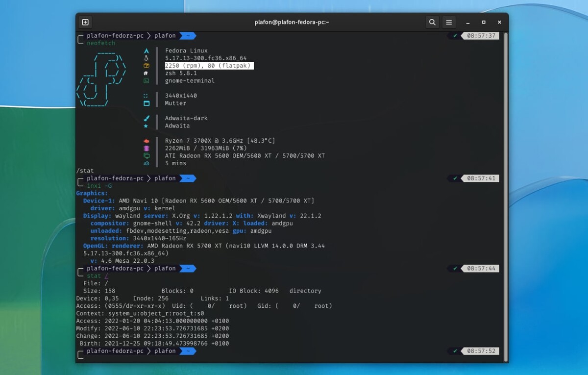The height and width of the screenshot is (375, 588).
Task: Click the window title plafon@plafon-fedora-pc:~
Action: (x=292, y=22)
